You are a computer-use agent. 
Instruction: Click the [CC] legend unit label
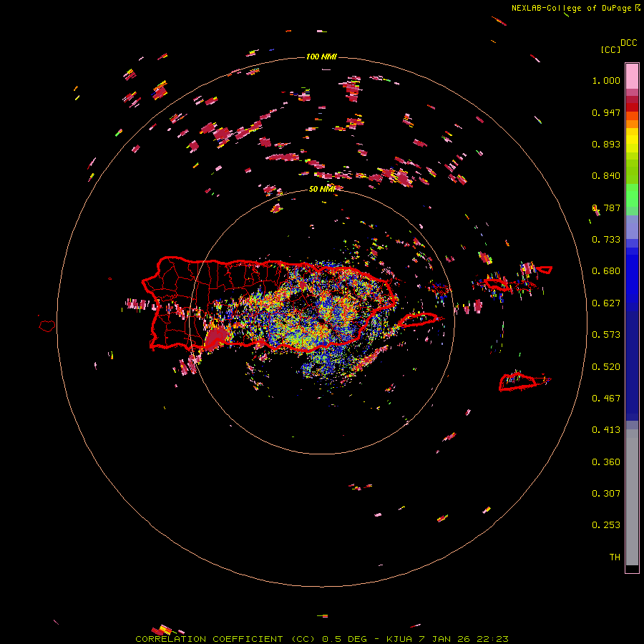pos(610,49)
